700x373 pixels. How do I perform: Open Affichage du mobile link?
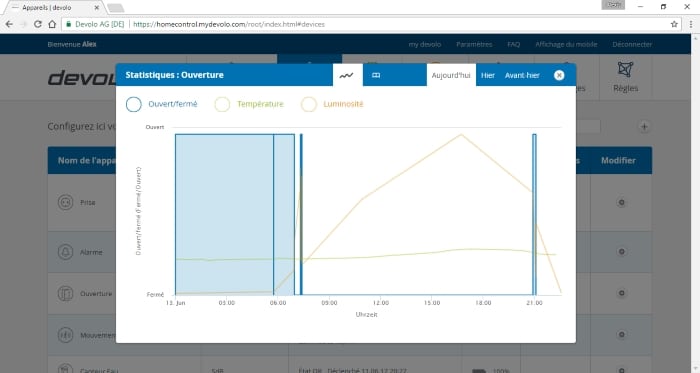[x=566, y=44]
